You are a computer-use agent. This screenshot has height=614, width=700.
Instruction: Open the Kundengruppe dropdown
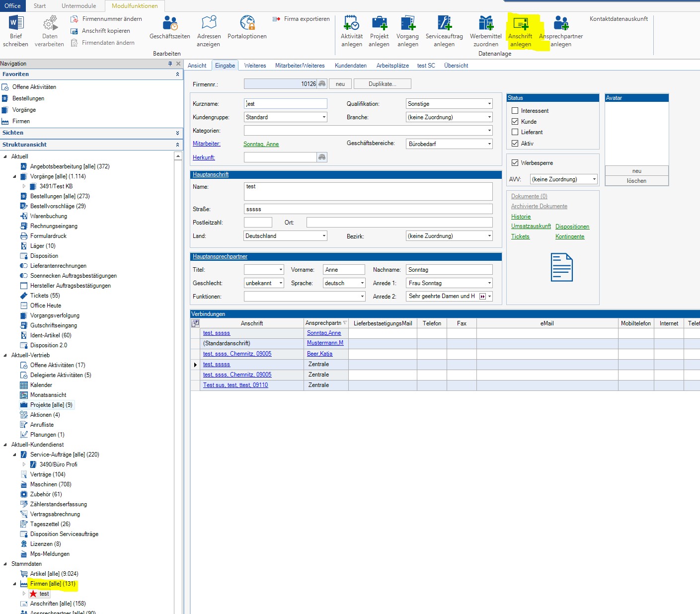click(324, 117)
